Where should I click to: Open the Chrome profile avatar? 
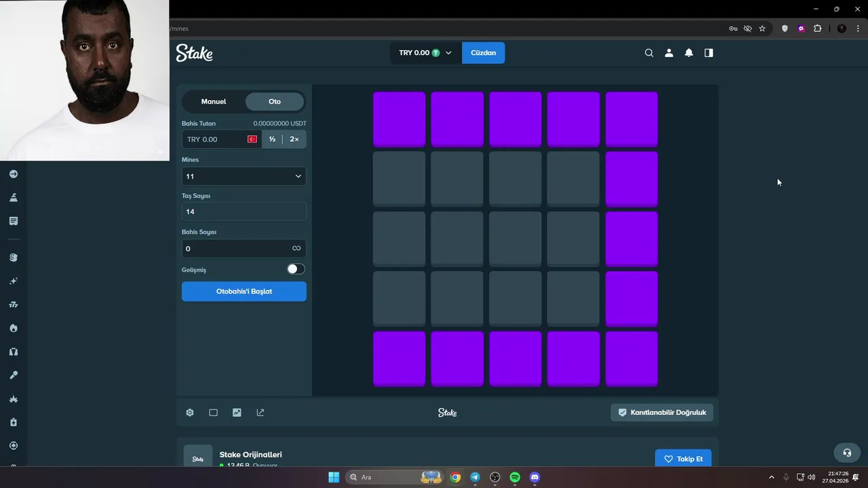842,28
